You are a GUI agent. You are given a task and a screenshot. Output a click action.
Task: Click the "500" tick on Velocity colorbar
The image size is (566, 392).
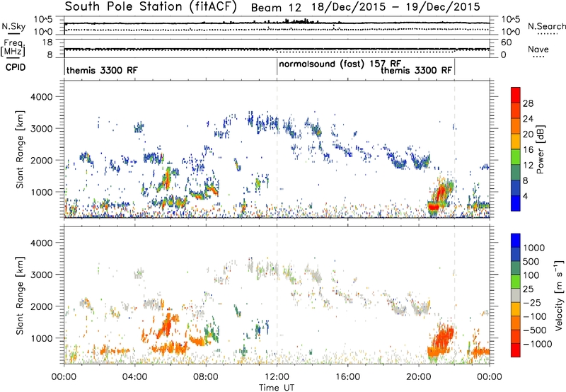coord(531,261)
